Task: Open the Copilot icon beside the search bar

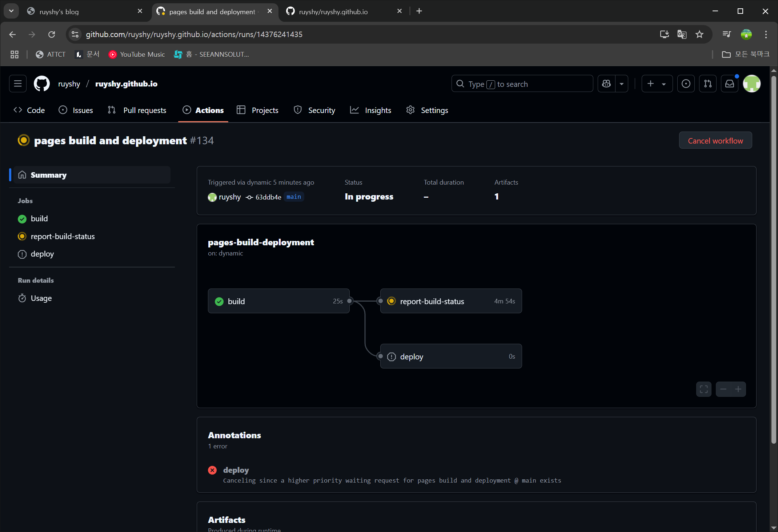Action: [606, 84]
